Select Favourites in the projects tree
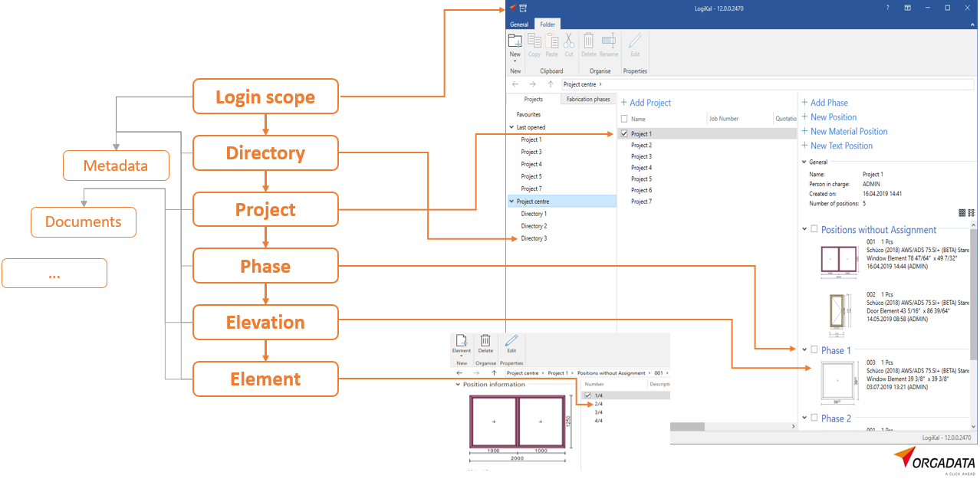This screenshot has height=482, width=980. point(528,114)
